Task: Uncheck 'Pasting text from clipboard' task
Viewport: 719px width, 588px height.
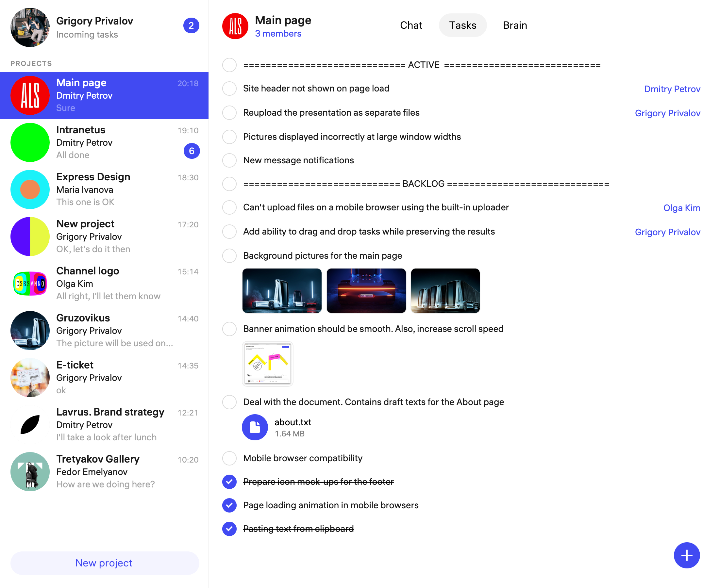Action: (229, 529)
